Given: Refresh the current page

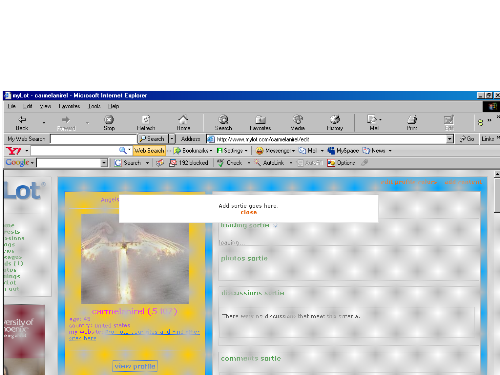Looking at the screenshot, I should point(146,122).
